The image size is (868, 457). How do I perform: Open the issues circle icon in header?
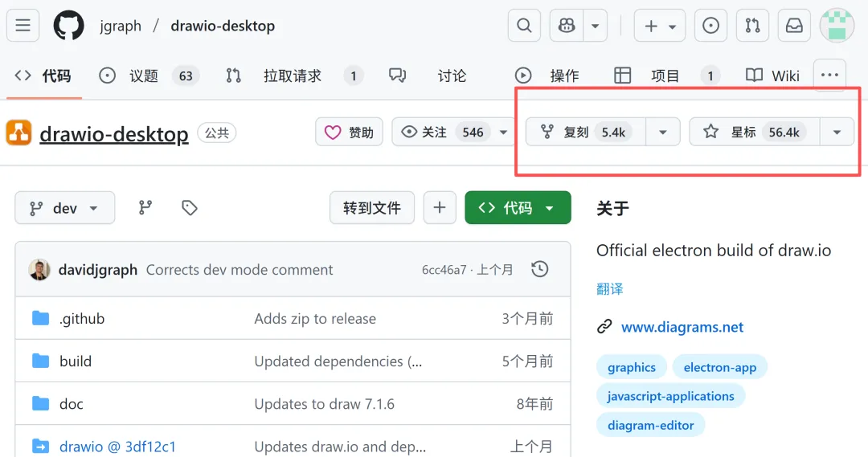(x=710, y=26)
